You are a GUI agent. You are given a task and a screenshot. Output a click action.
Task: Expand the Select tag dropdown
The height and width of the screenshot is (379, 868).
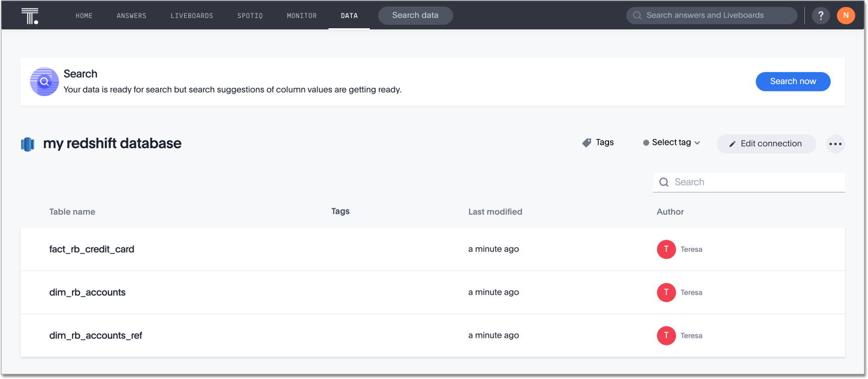(671, 143)
